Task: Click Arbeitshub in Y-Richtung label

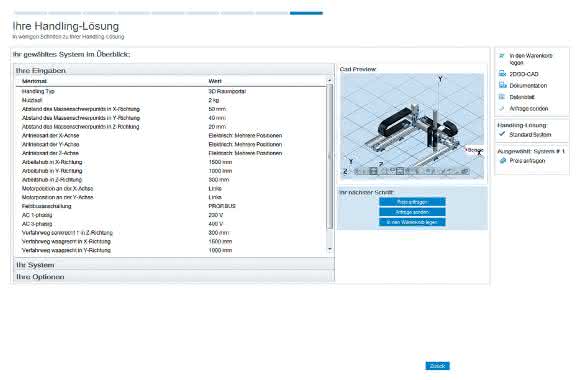Action: (52, 171)
